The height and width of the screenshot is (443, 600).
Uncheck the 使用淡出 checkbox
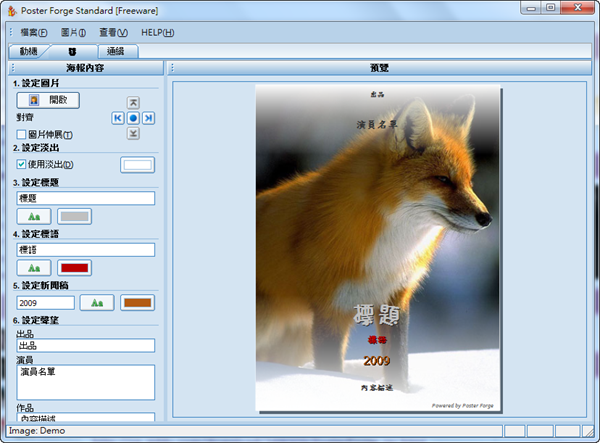[x=22, y=164]
